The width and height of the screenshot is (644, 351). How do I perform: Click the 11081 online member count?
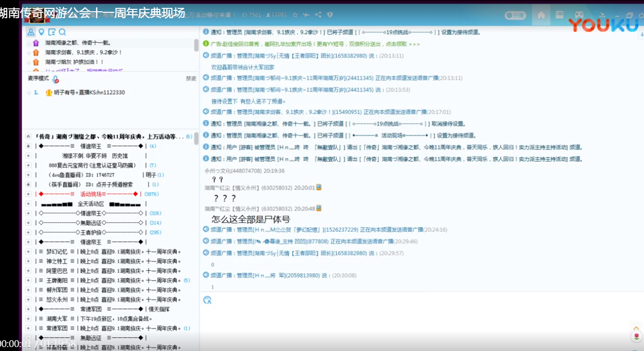pos(276,15)
